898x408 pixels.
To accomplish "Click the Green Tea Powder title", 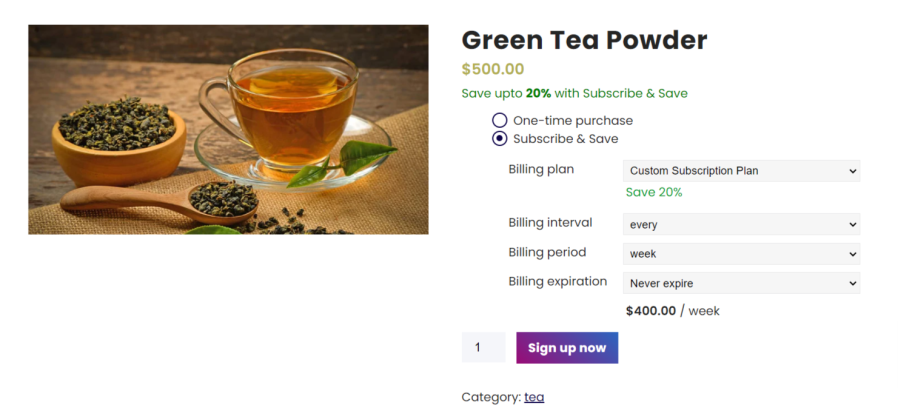I will coord(584,41).
